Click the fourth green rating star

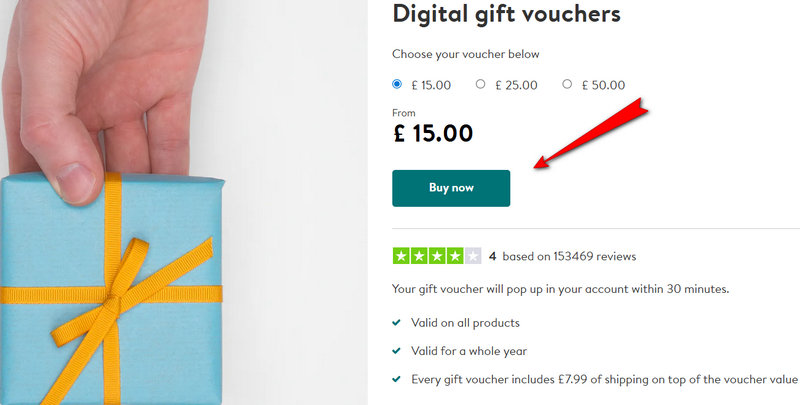tap(455, 256)
